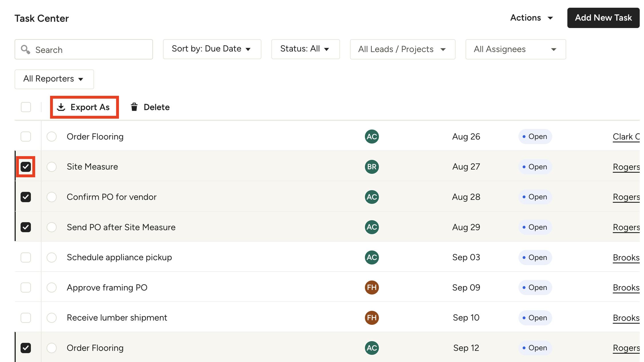Image resolution: width=644 pixels, height=362 pixels.
Task: Uncheck the Site Measure task checkbox
Action: [x=26, y=167]
